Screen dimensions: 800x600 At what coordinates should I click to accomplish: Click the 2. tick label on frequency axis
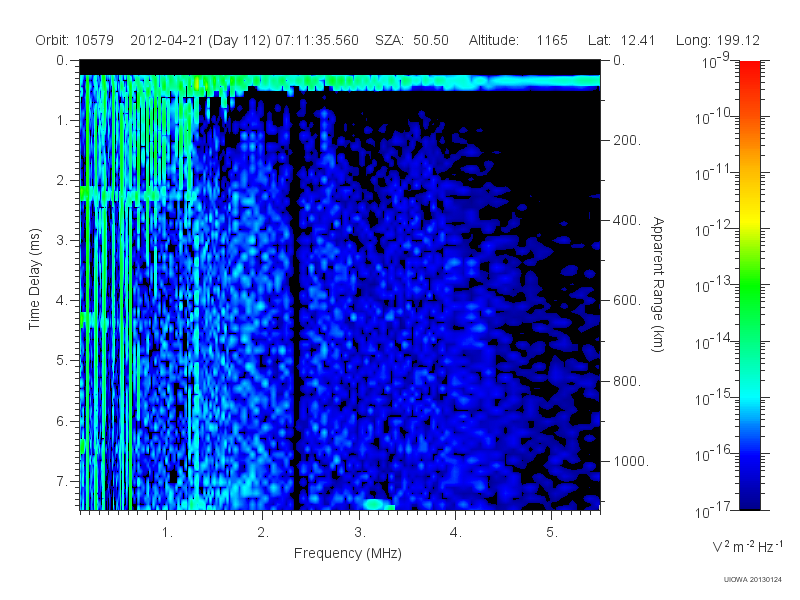pos(263,533)
